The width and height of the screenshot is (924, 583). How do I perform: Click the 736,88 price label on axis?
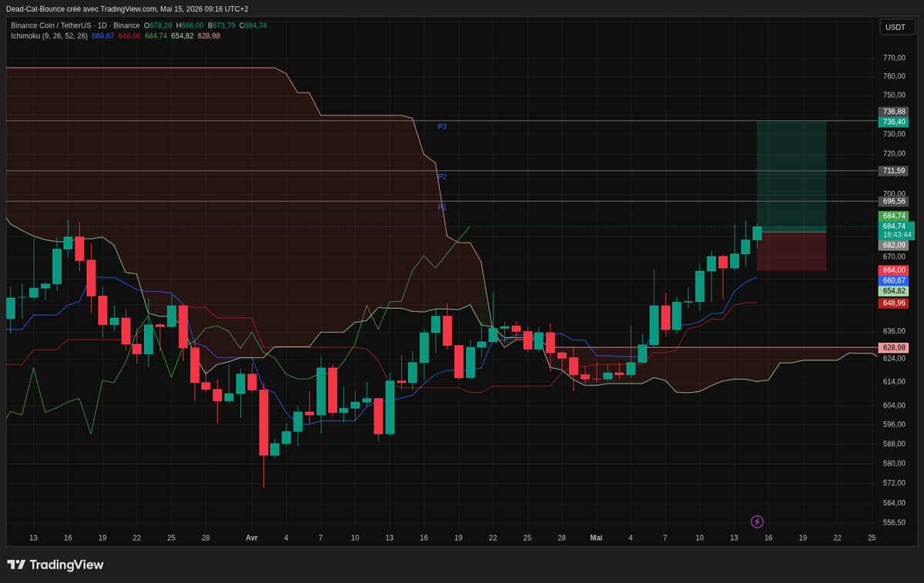pos(894,112)
